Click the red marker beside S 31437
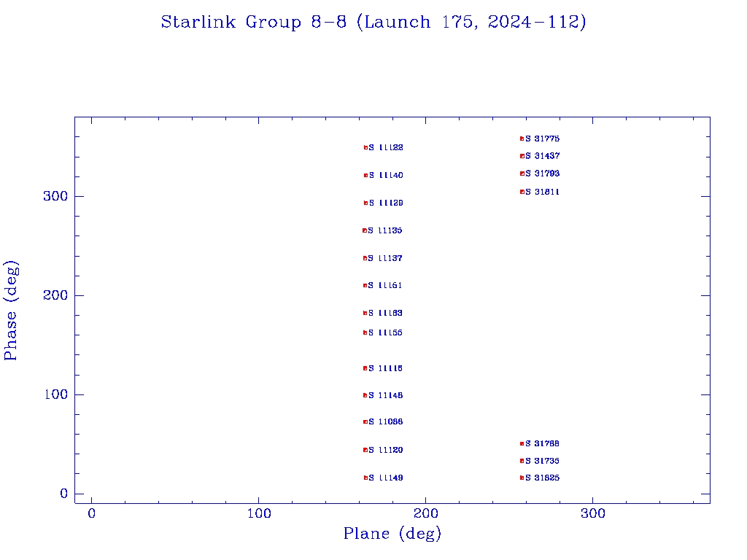 coord(522,156)
